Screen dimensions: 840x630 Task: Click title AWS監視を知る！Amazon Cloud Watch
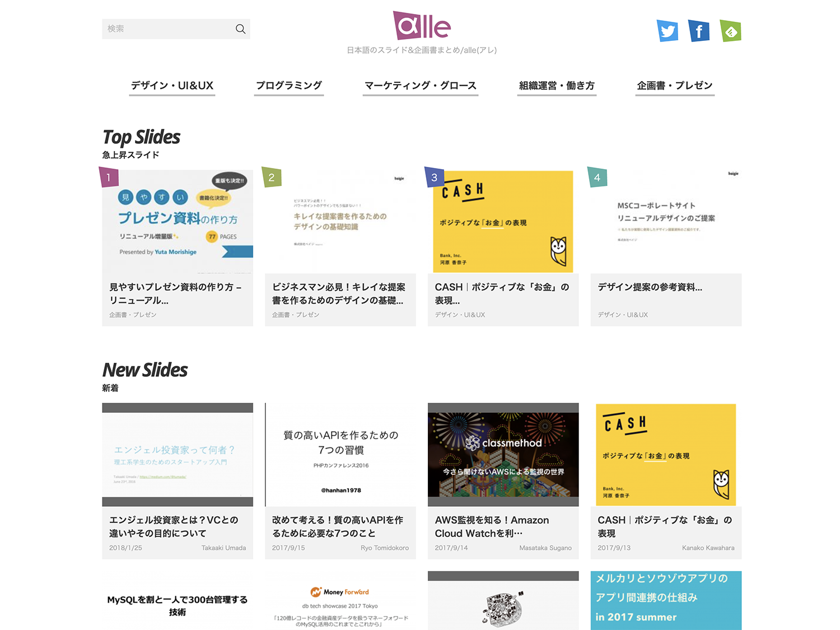coord(492,527)
